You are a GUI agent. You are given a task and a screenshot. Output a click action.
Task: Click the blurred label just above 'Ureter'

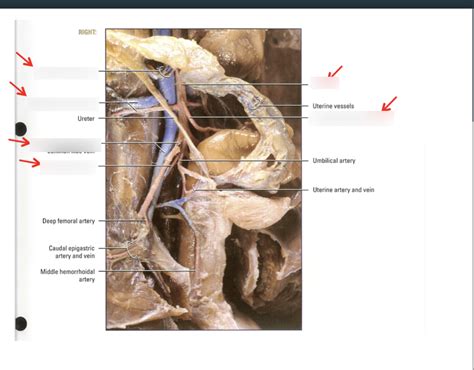63,104
